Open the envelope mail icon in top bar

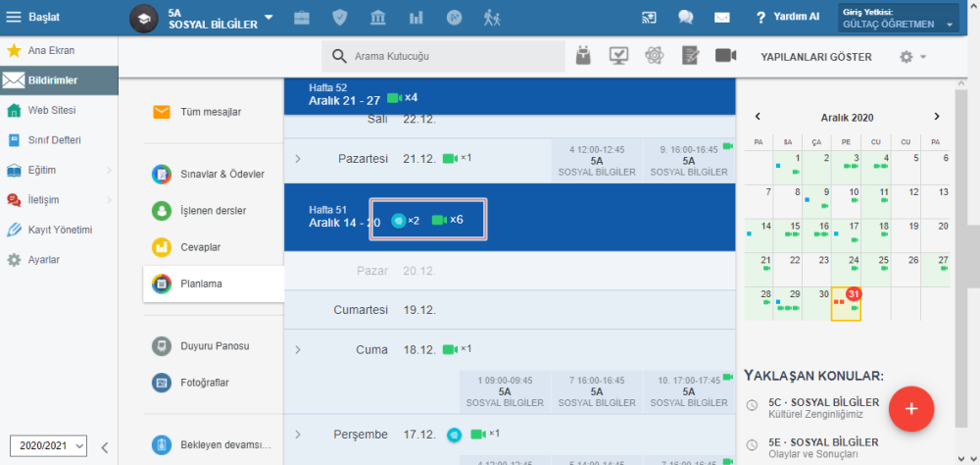point(722,18)
